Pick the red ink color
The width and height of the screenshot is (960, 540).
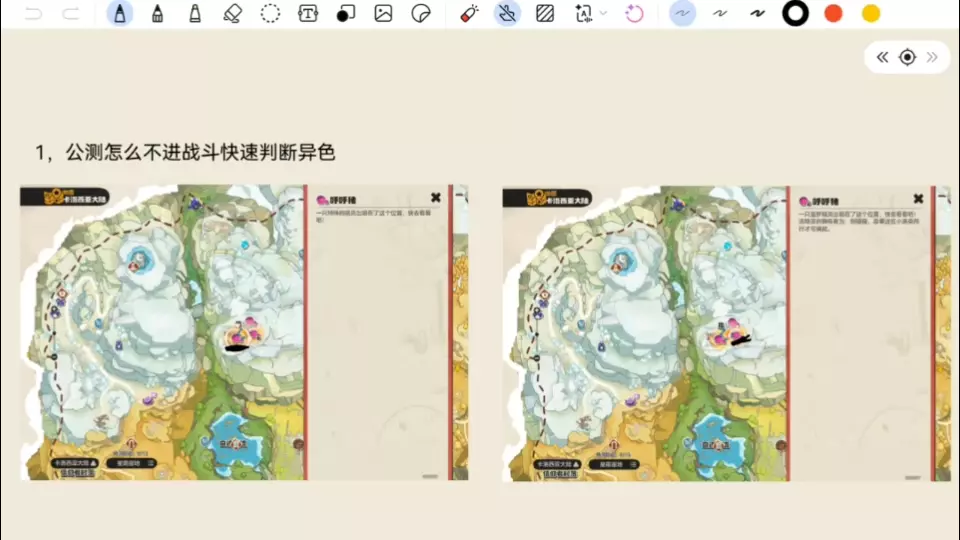click(833, 13)
